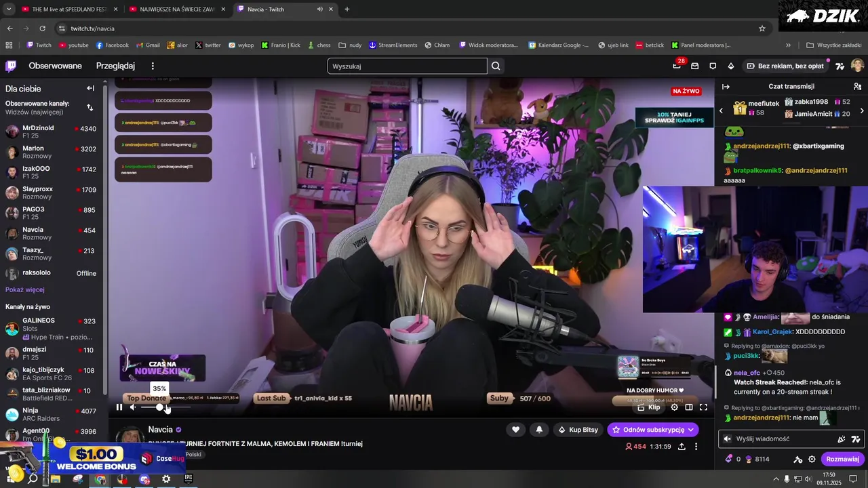Show previous gift leaderboard entries
This screenshot has height=488, width=868.
click(721, 110)
